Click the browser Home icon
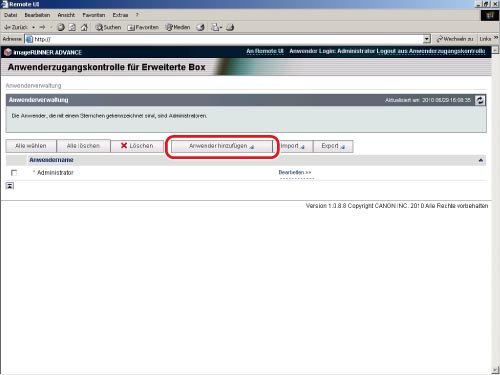 click(84, 27)
